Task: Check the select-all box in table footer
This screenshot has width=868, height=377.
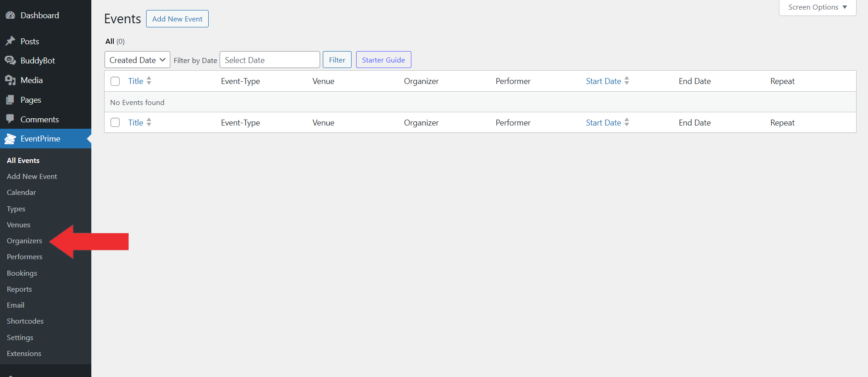Action: 115,123
